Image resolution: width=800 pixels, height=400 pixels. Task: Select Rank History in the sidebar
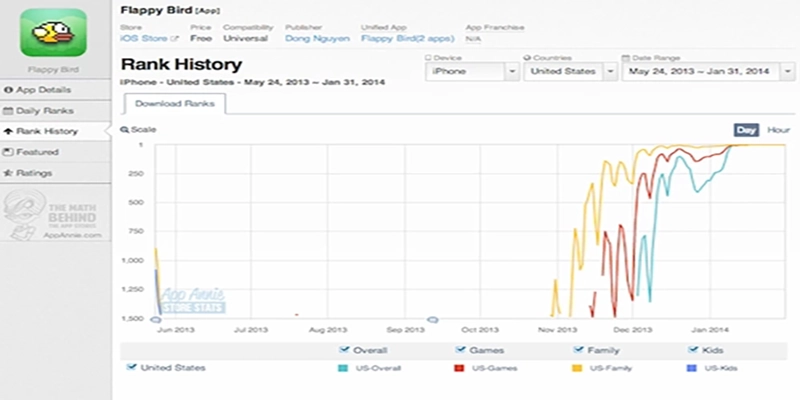(x=55, y=131)
